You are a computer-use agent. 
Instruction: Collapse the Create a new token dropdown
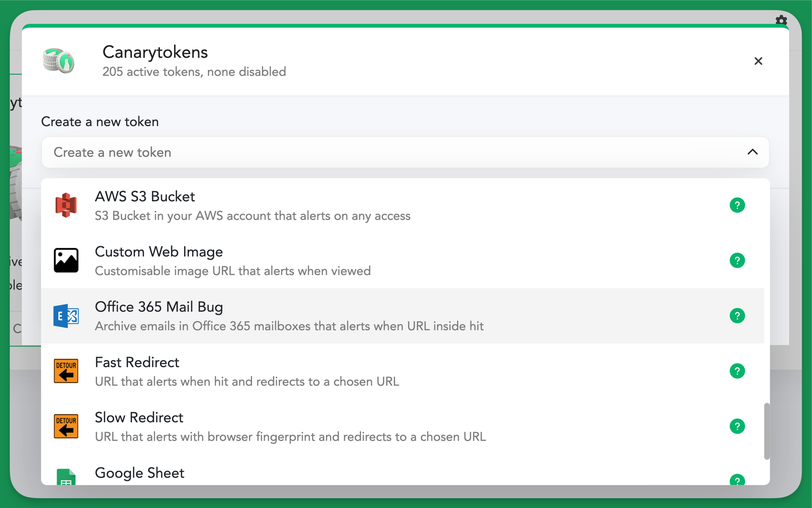coord(752,152)
